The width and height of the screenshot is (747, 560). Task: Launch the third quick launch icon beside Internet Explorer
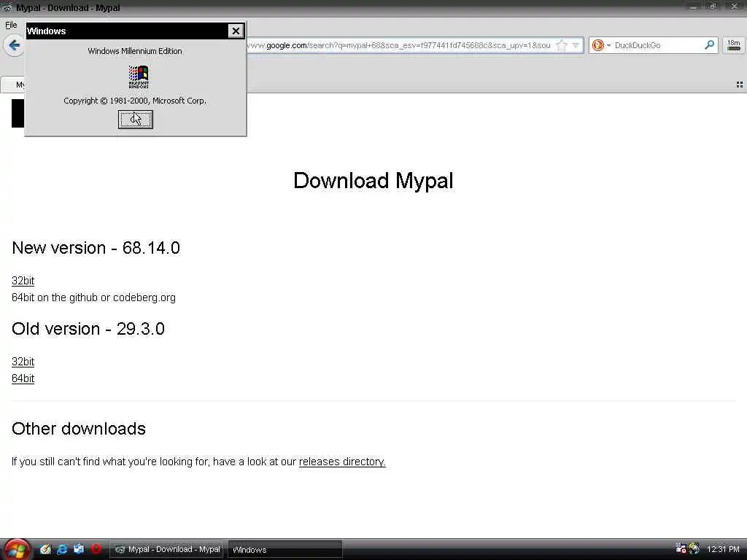[79, 549]
